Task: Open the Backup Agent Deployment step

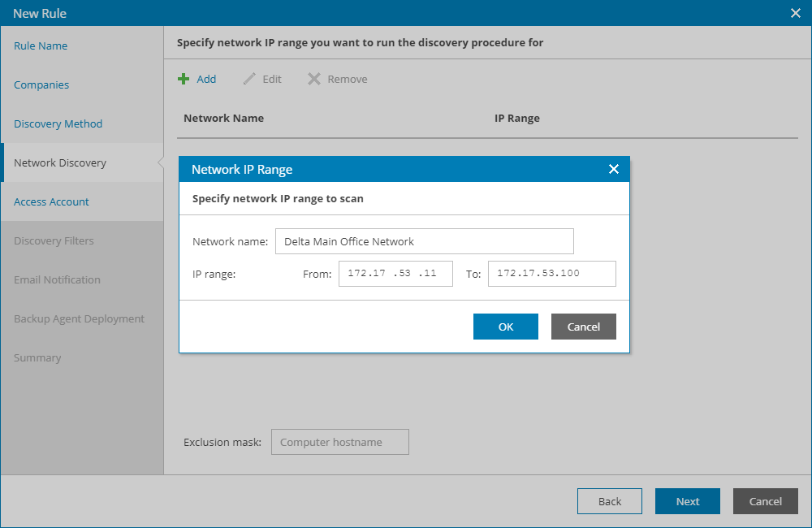Action: (79, 318)
